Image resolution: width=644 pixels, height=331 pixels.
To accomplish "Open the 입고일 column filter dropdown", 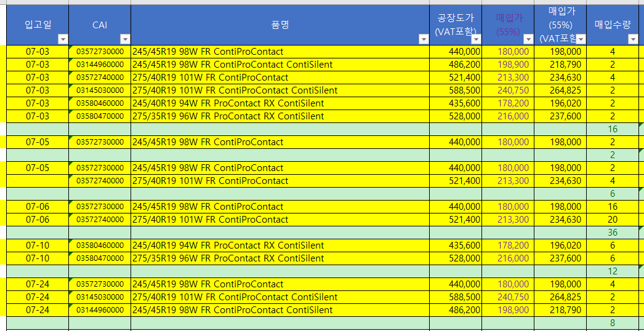I will tap(62, 39).
